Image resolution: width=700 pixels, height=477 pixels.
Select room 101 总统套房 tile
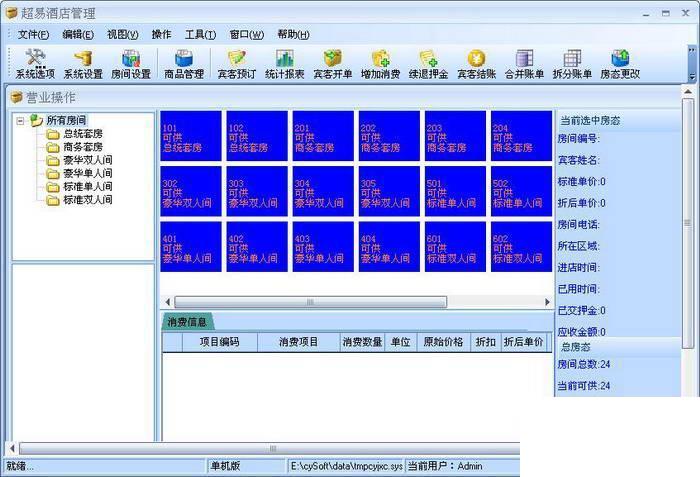[191, 136]
